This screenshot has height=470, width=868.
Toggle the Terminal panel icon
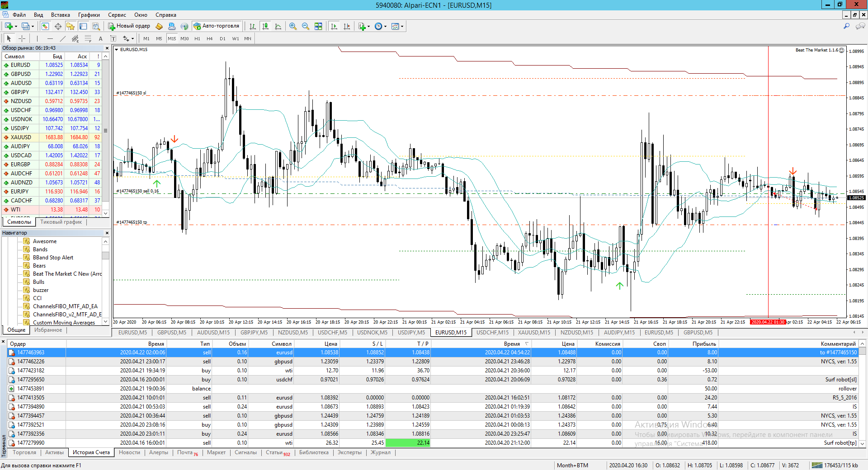[x=83, y=26]
